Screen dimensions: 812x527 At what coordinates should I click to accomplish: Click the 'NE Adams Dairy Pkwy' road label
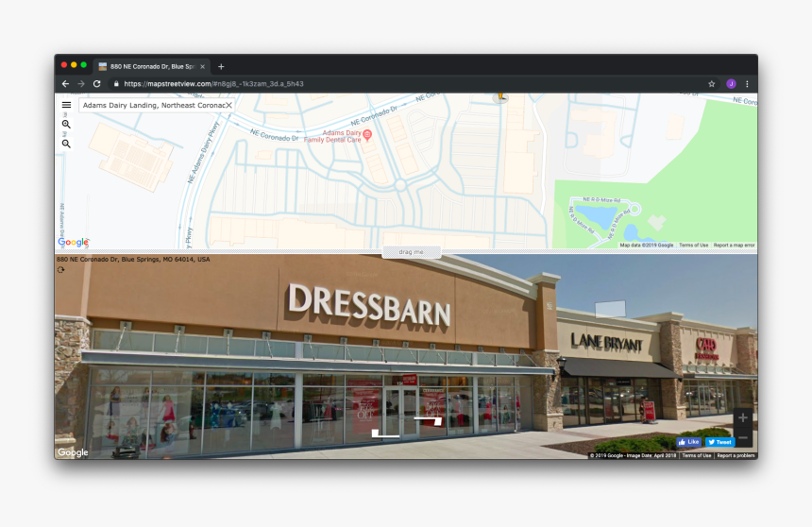pyautogui.click(x=202, y=152)
